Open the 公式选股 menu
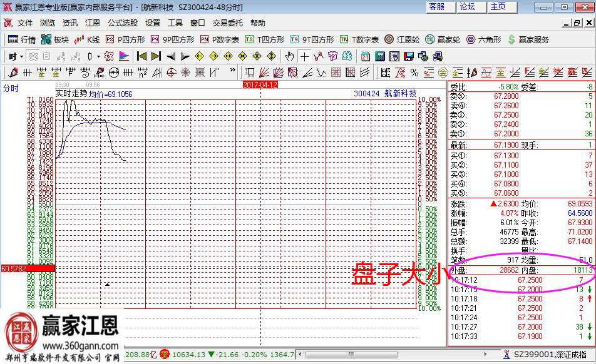596x364 pixels. pyautogui.click(x=122, y=23)
